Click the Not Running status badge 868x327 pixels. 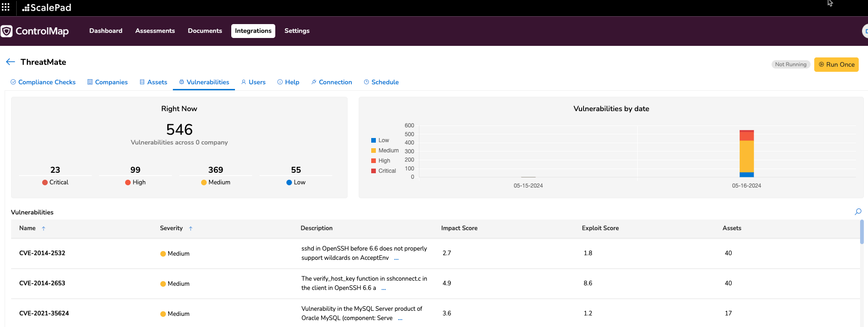(x=791, y=64)
